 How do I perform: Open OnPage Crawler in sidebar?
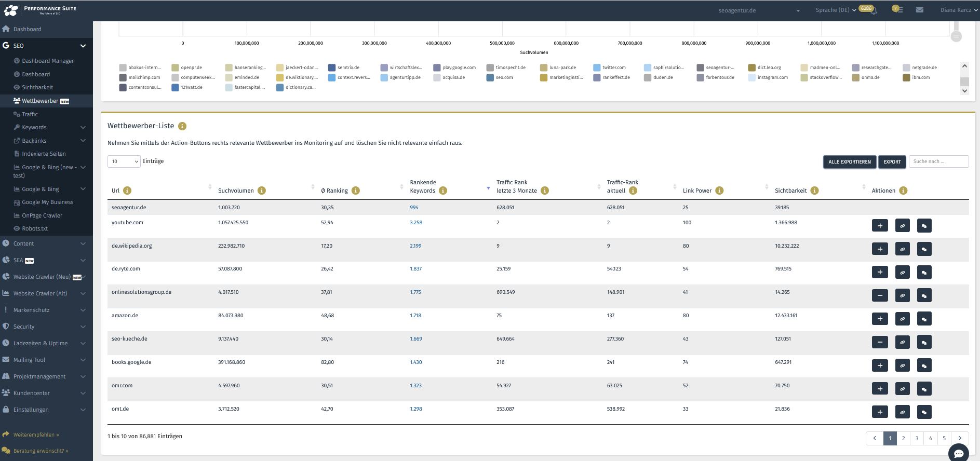click(42, 215)
